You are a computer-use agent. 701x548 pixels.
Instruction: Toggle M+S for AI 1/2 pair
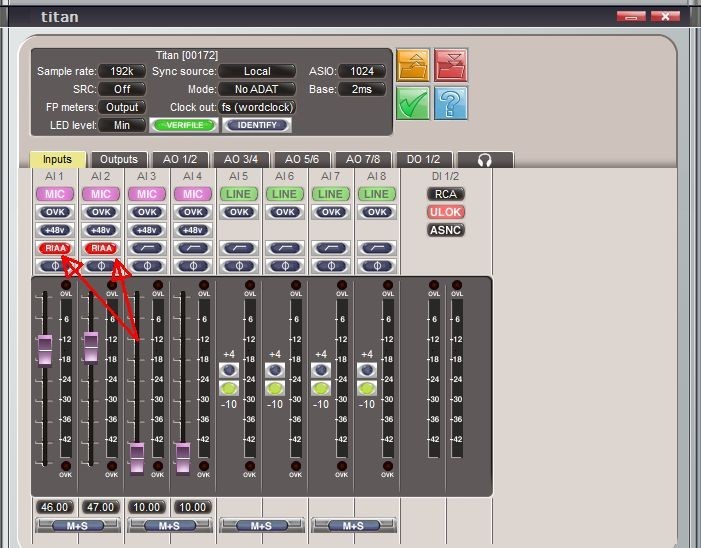(78, 526)
